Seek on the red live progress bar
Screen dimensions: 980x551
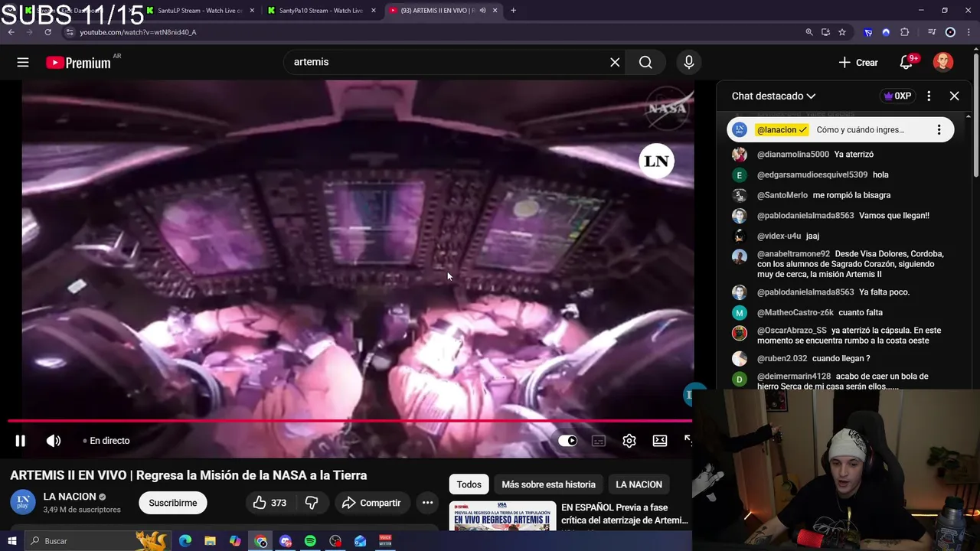pyautogui.click(x=350, y=420)
